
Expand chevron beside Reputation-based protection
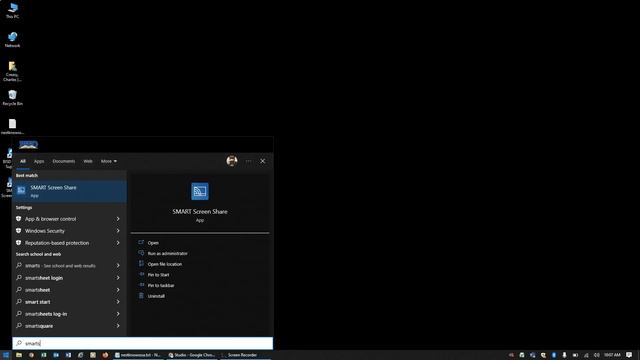pyautogui.click(x=118, y=243)
